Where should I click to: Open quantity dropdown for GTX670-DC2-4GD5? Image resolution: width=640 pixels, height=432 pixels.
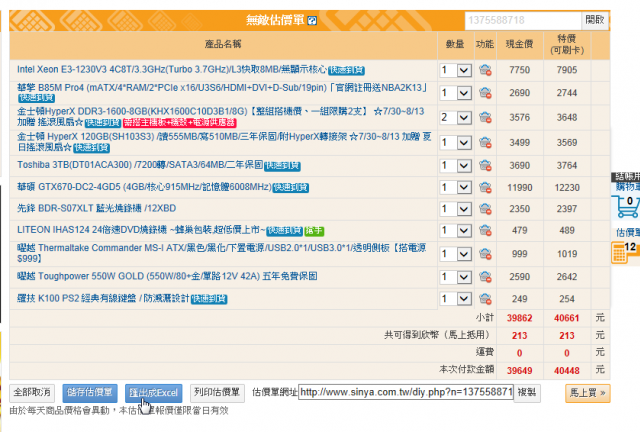click(x=456, y=187)
